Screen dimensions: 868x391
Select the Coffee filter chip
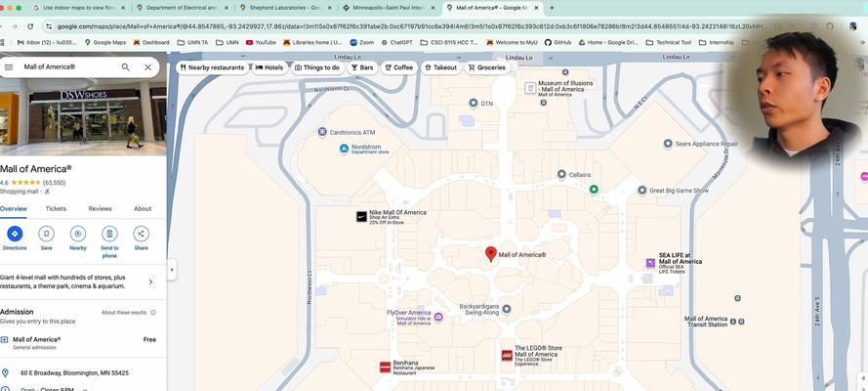point(398,67)
